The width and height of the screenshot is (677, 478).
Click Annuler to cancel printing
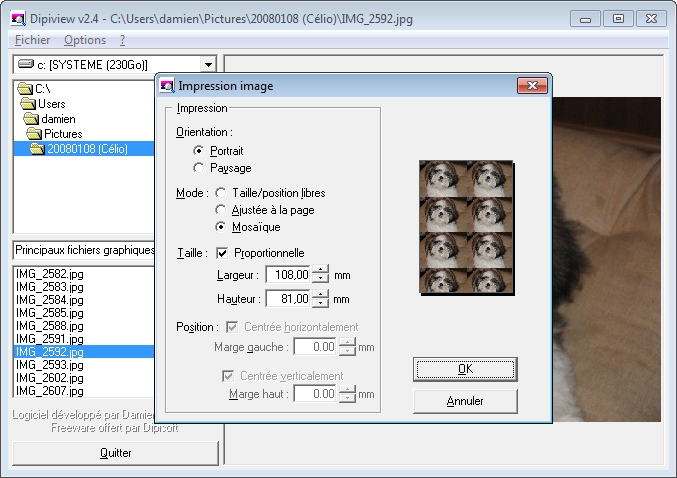[465, 401]
